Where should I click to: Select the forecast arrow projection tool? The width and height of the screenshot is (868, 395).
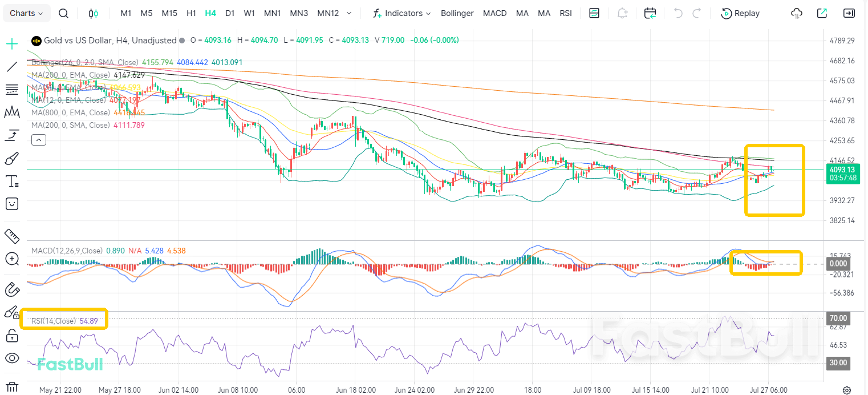[12, 135]
